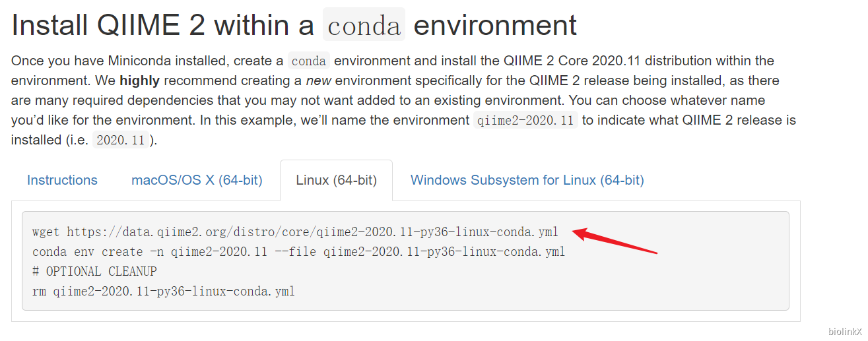
Task: Click the conda env create command line
Action: [x=298, y=252]
